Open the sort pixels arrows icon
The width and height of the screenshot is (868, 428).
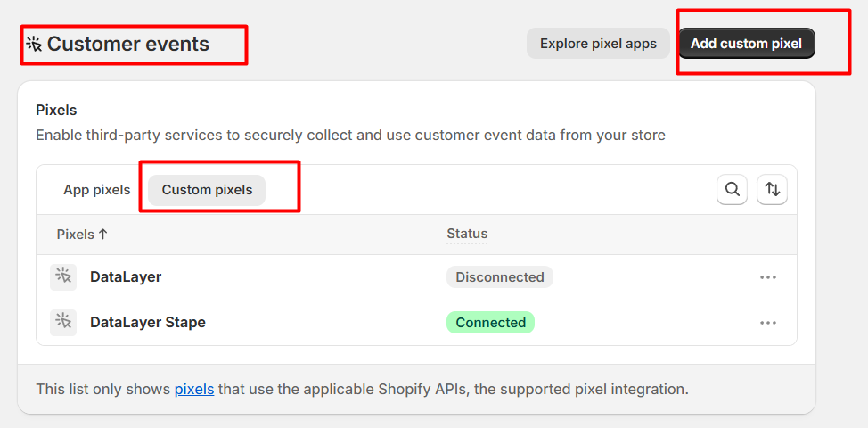tap(772, 189)
